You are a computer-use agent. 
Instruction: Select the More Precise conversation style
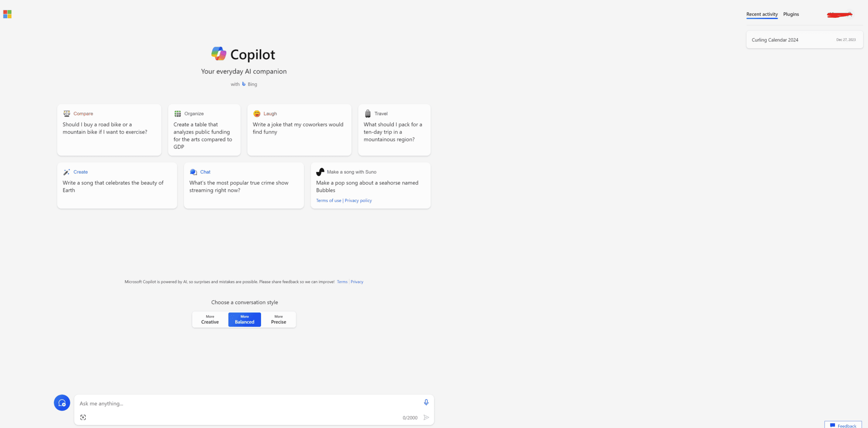(x=278, y=320)
